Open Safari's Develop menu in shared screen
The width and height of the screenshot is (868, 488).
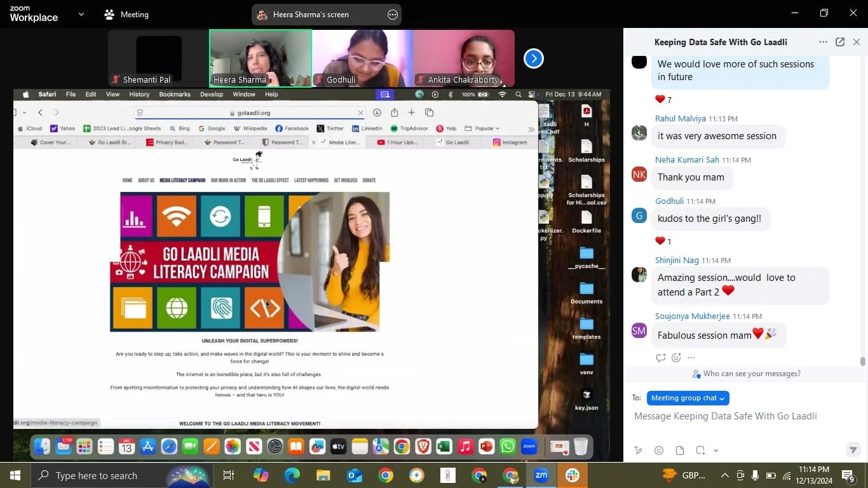(212, 94)
